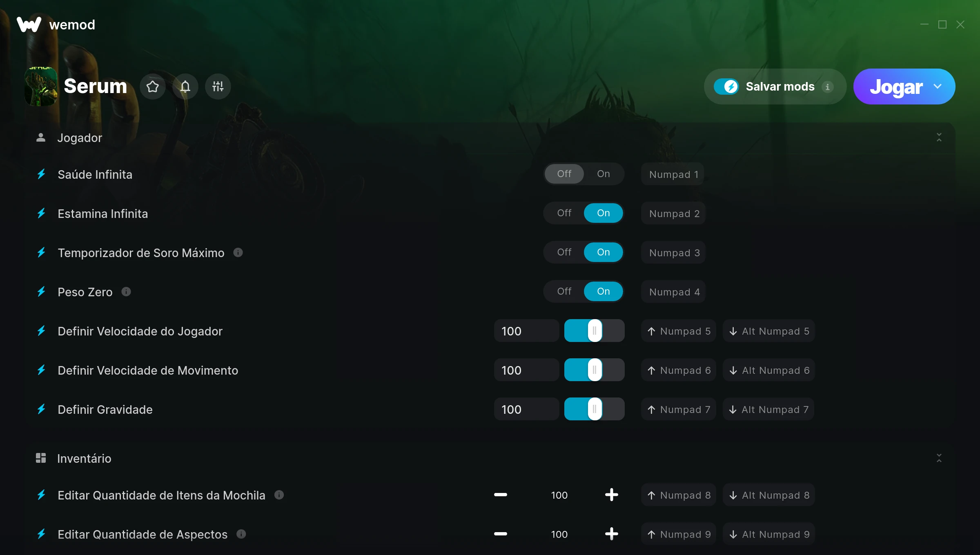The height and width of the screenshot is (555, 980).
Task: Collapse the Inventário section
Action: [939, 458]
